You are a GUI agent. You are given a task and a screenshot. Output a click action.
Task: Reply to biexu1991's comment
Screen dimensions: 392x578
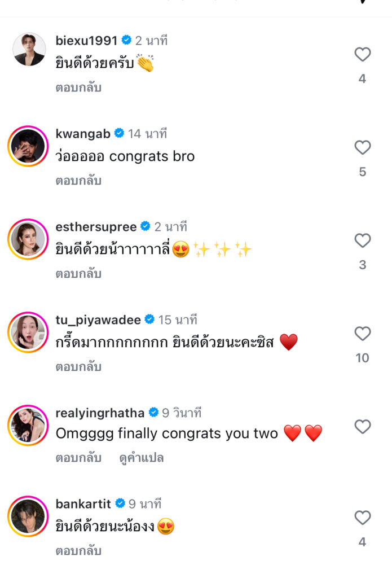pos(78,87)
